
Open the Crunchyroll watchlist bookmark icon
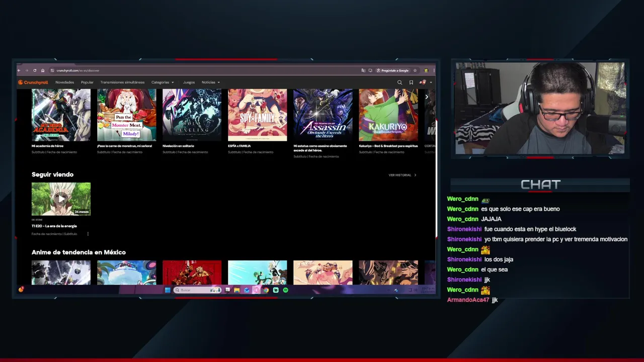(411, 82)
